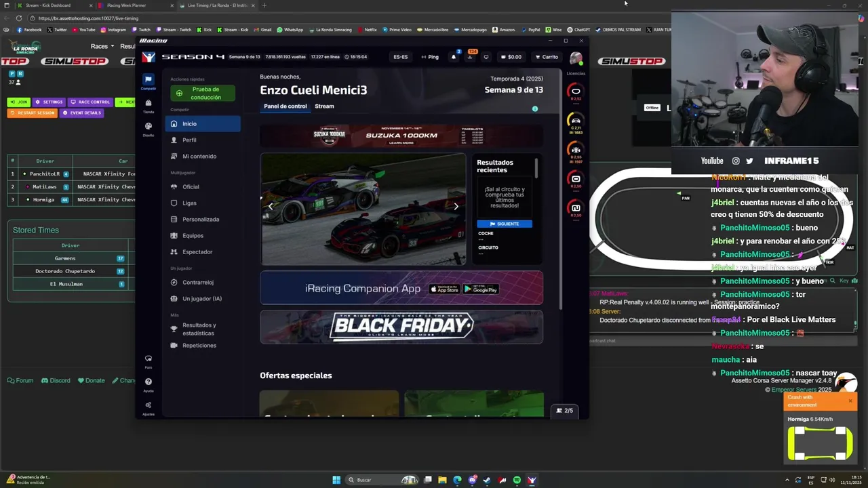Open Resultados y estadísticas in sidebar
This screenshot has width=868, height=488.
203,329
